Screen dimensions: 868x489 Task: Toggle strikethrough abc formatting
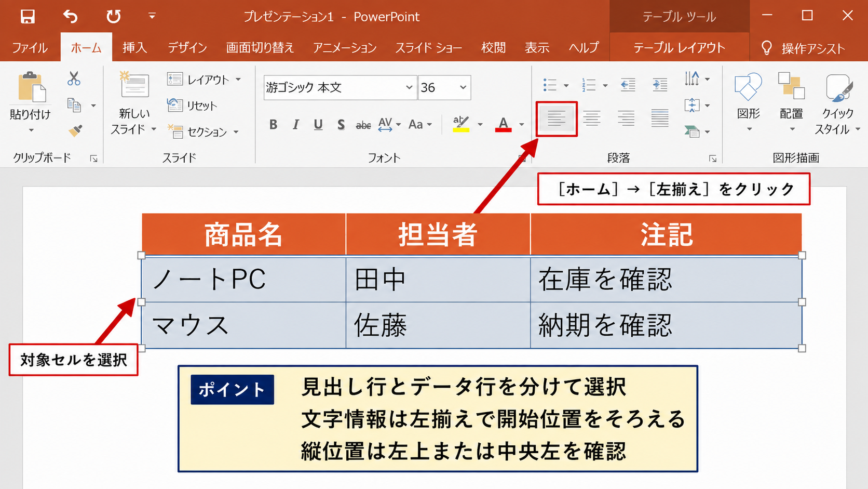363,125
